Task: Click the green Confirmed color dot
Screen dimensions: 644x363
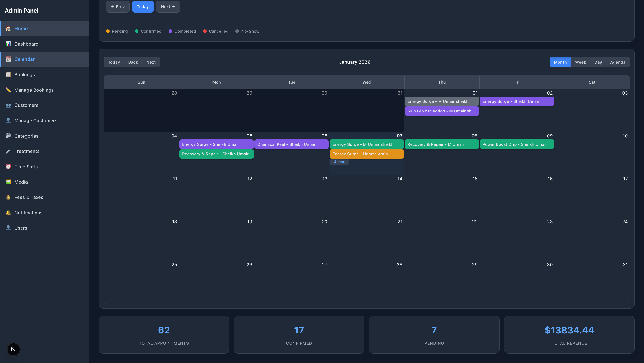Action: [136, 31]
